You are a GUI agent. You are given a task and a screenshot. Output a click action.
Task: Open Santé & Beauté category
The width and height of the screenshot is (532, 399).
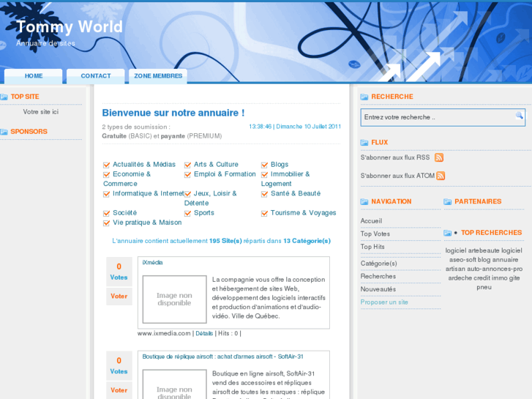[x=296, y=193]
